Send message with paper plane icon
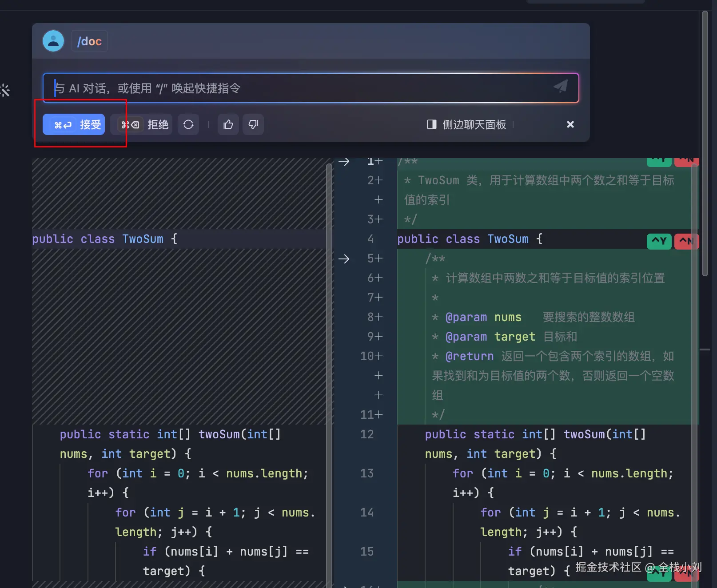This screenshot has height=588, width=717. coord(561,87)
